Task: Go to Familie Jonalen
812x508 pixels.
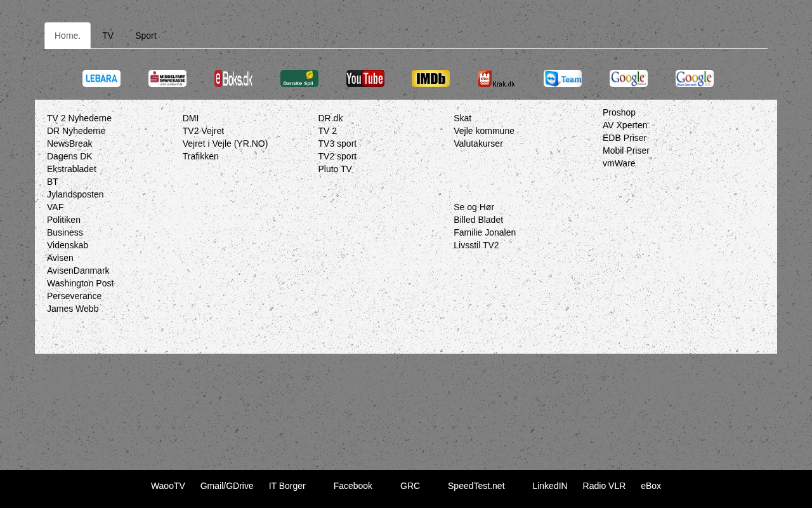Action: click(x=485, y=232)
